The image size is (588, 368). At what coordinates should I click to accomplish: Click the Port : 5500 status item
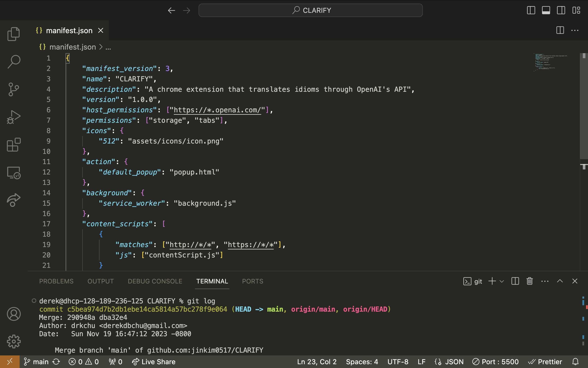495,362
